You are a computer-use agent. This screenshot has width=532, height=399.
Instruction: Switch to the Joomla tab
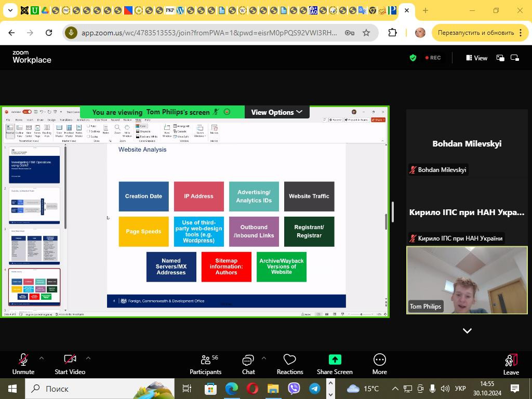[x=24, y=10]
